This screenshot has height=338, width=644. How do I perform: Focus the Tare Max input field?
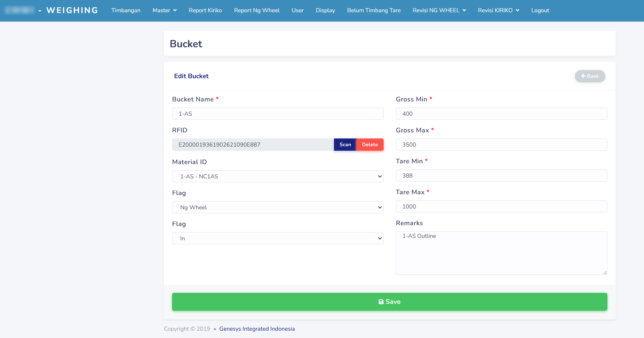pyautogui.click(x=502, y=206)
